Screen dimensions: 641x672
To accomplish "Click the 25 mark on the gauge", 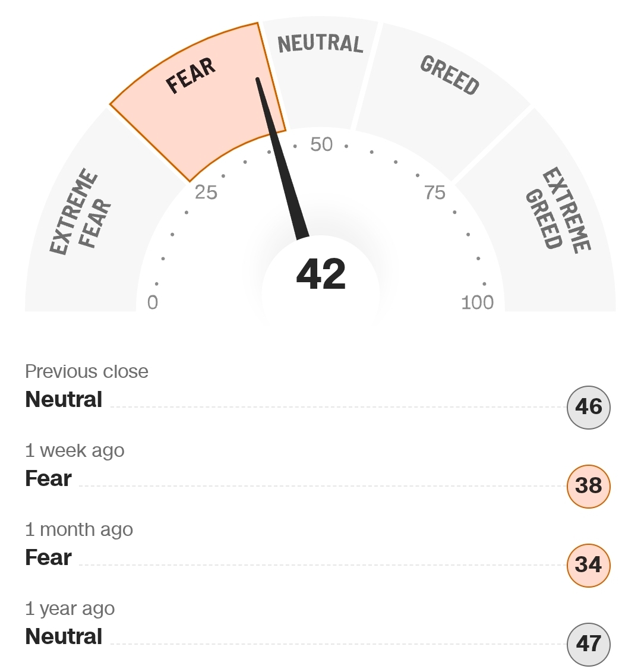I will click(x=206, y=192).
